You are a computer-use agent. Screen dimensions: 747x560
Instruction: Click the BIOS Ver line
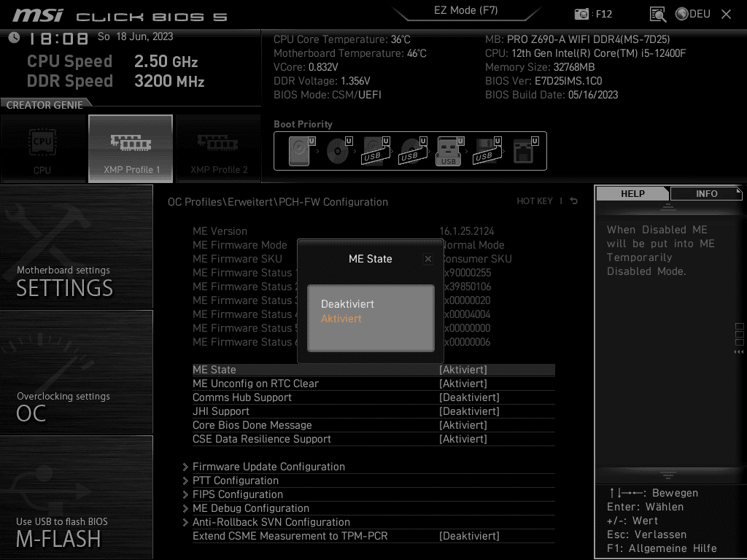pos(543,81)
